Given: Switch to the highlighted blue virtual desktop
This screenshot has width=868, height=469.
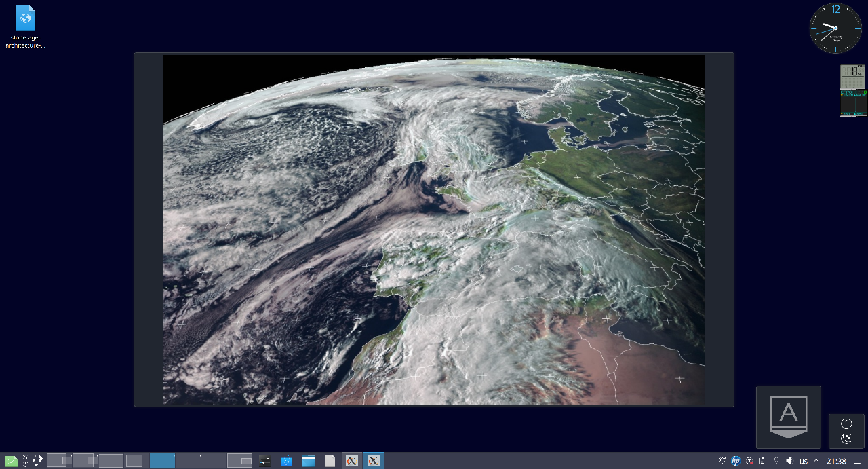Looking at the screenshot, I should pyautogui.click(x=162, y=461).
